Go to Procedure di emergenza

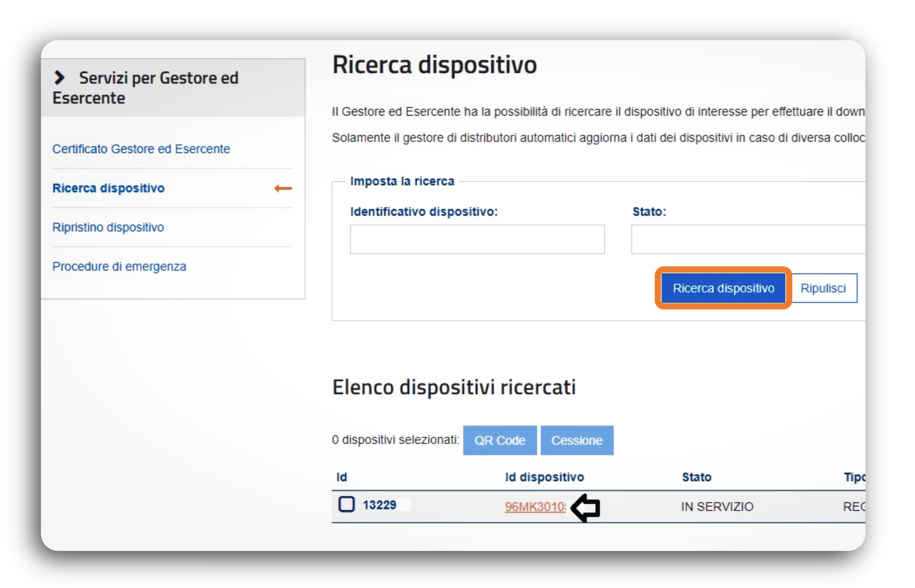point(119,266)
